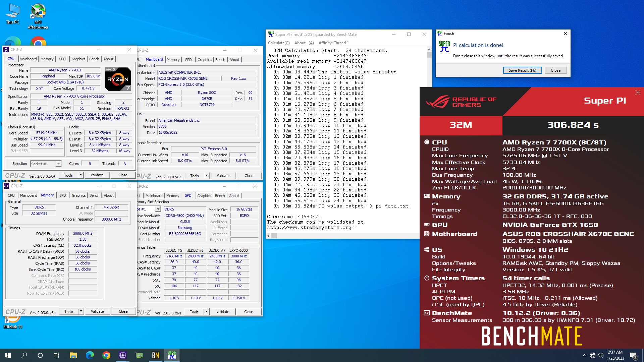Image resolution: width=644 pixels, height=362 pixels.
Task: Launch Microsoft Edge from taskbar
Action: click(x=90, y=355)
